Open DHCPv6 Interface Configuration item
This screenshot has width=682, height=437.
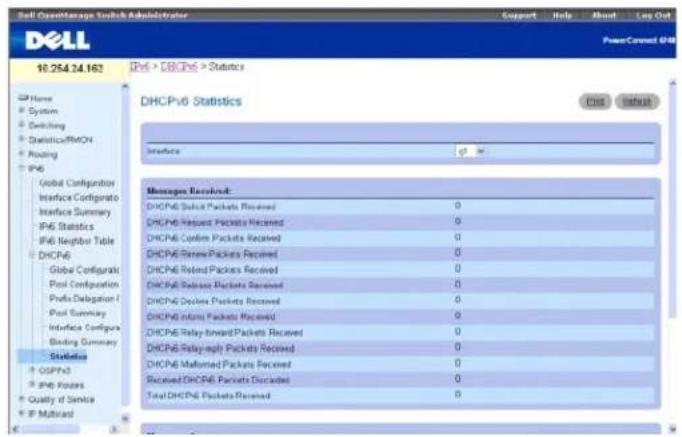pyautogui.click(x=84, y=327)
